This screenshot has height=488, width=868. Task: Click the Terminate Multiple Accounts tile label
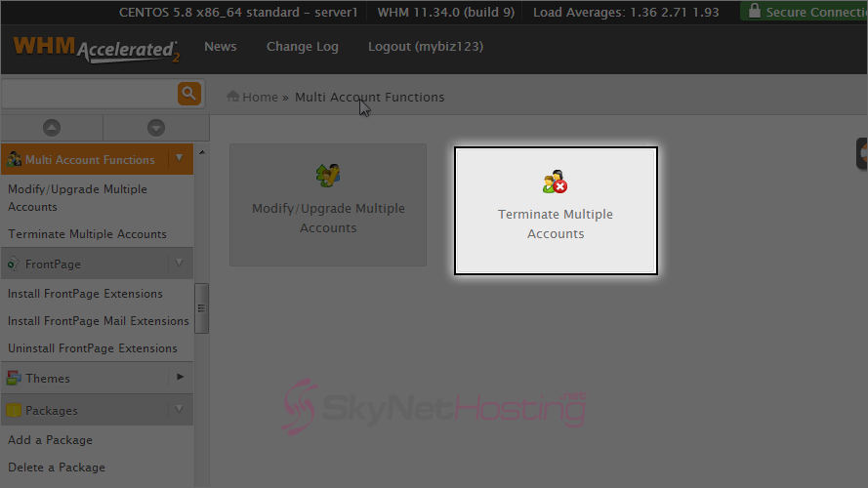pos(556,224)
